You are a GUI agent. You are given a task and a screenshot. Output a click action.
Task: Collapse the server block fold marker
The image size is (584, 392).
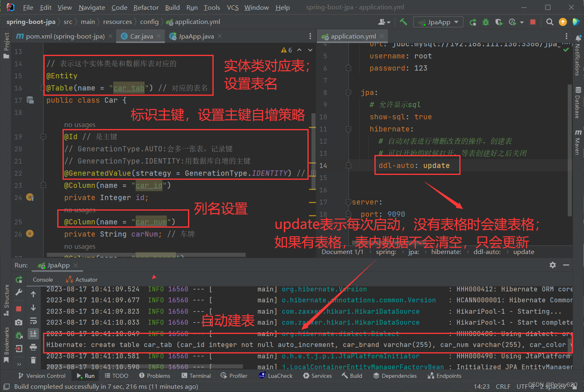tap(348, 202)
